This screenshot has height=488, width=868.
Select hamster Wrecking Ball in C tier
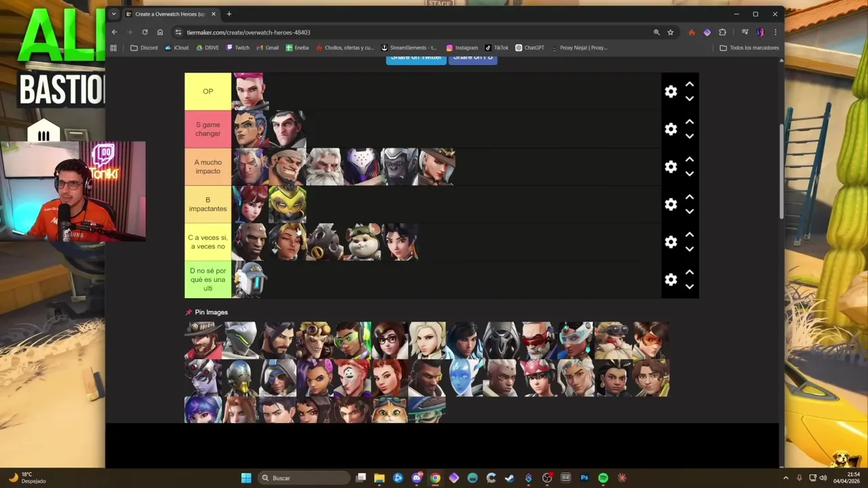(362, 242)
